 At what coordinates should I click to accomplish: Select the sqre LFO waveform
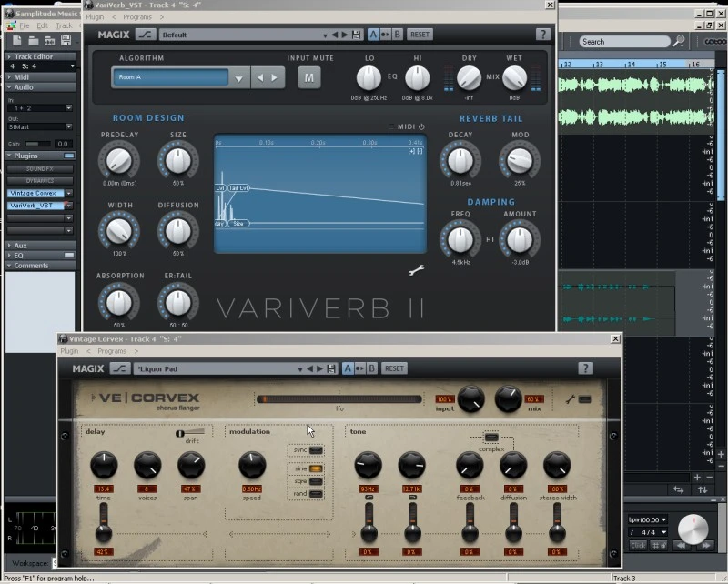316,481
